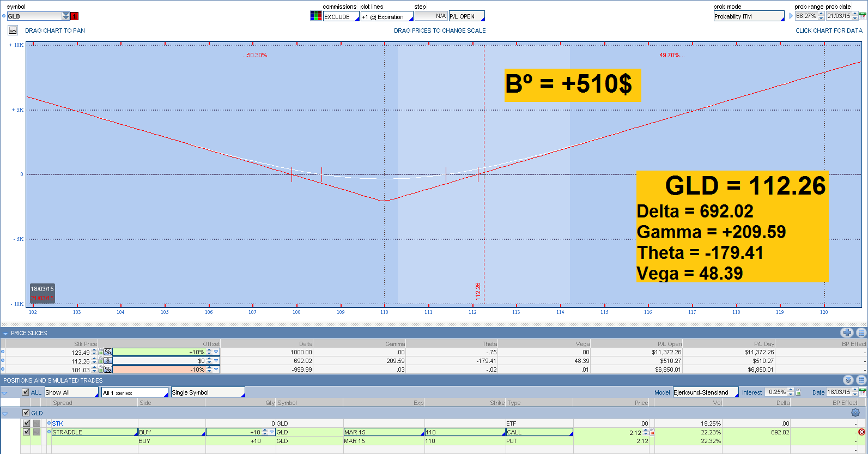The width and height of the screenshot is (868, 454).
Task: Open the Price Slices list menu icon
Action: (x=861, y=333)
